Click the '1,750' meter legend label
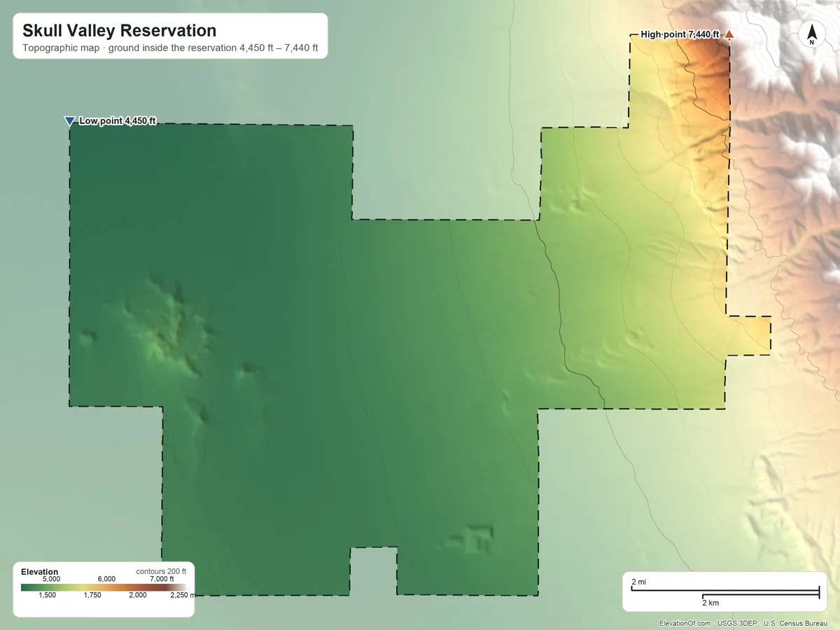The image size is (840, 630). pyautogui.click(x=92, y=595)
